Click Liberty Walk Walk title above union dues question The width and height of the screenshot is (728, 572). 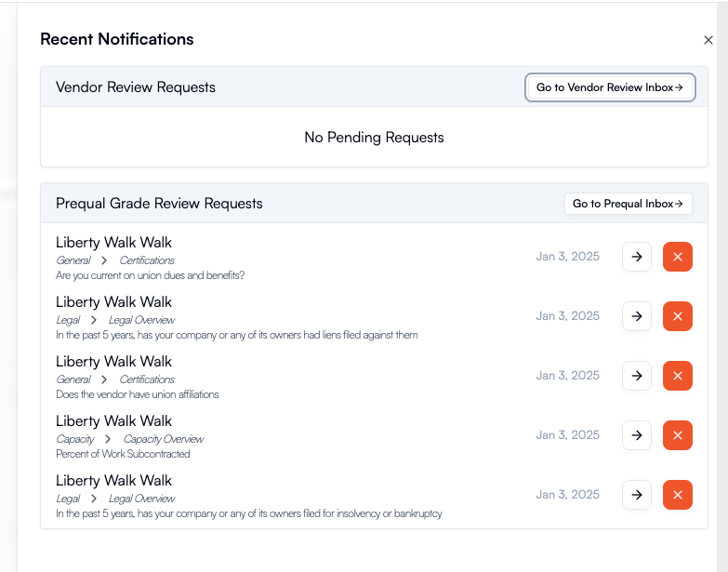click(x=113, y=243)
